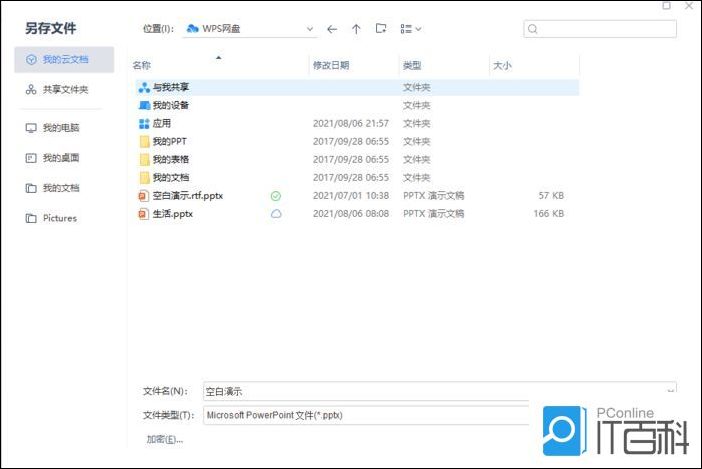
Task: Expand the location dropdown WPS网盘
Action: [309, 29]
